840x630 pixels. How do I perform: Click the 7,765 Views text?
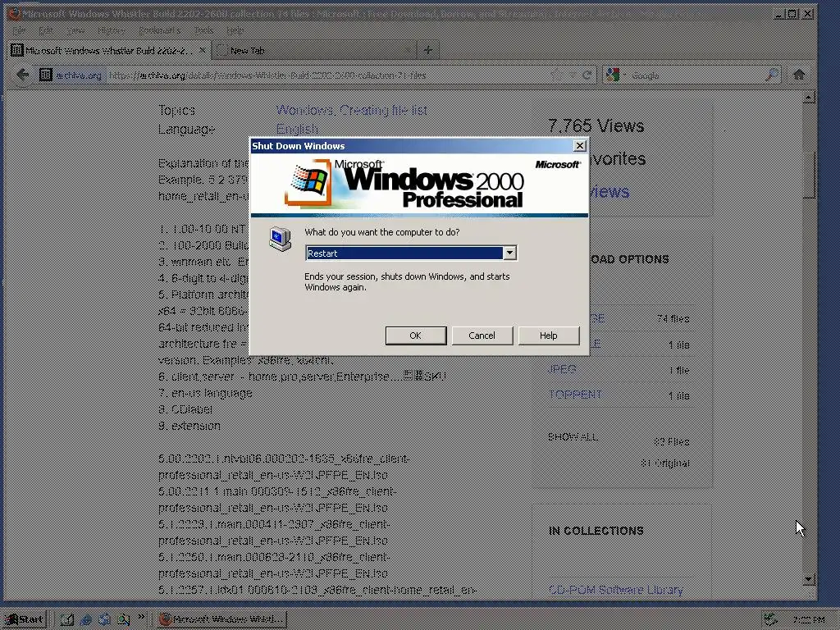coord(596,126)
